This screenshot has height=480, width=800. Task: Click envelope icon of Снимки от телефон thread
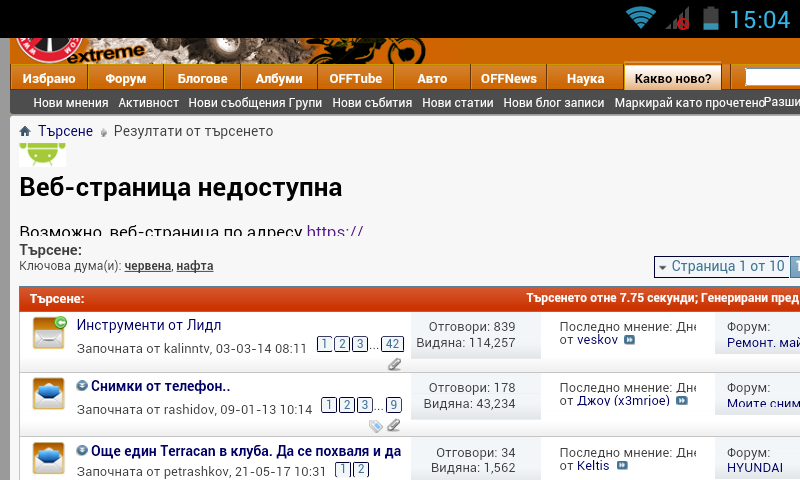coord(48,393)
